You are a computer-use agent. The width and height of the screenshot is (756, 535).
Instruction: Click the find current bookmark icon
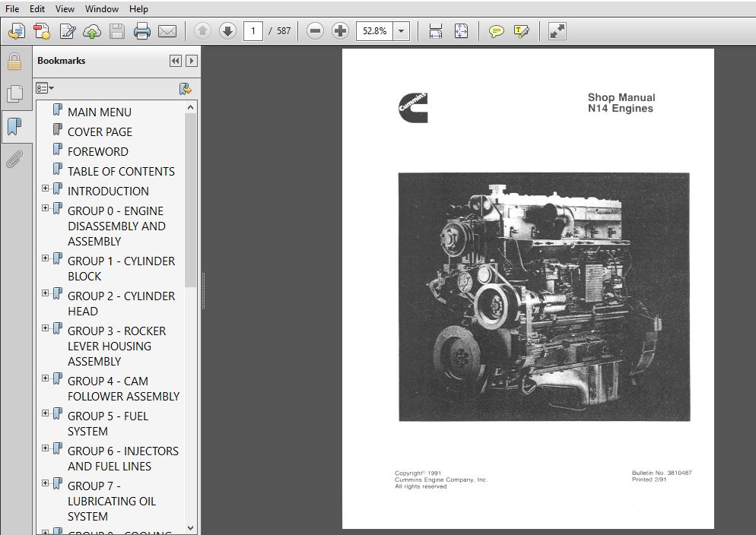[185, 89]
